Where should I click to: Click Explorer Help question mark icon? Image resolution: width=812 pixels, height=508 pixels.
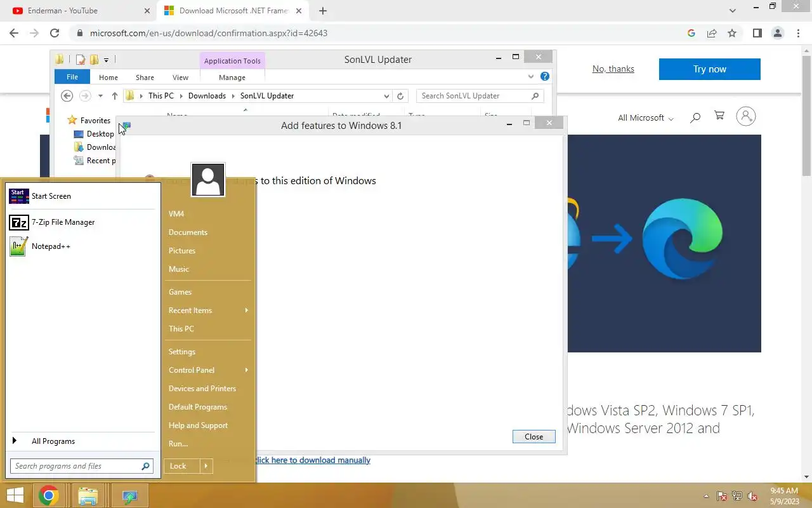pyautogui.click(x=544, y=77)
